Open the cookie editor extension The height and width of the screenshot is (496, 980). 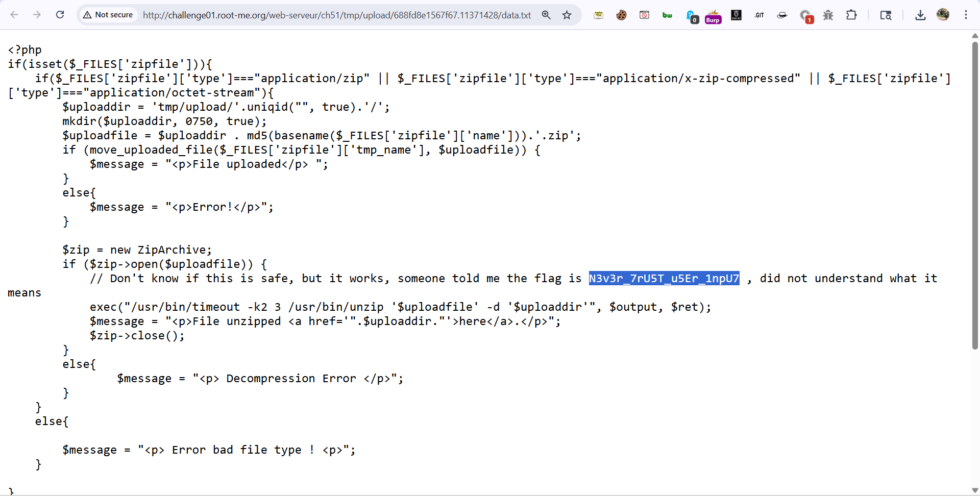tap(621, 15)
